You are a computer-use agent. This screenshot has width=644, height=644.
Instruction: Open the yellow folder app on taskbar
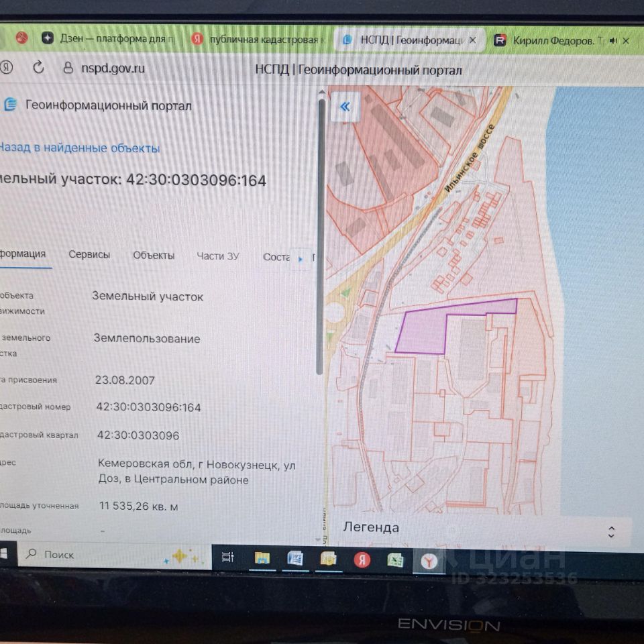pos(329,559)
